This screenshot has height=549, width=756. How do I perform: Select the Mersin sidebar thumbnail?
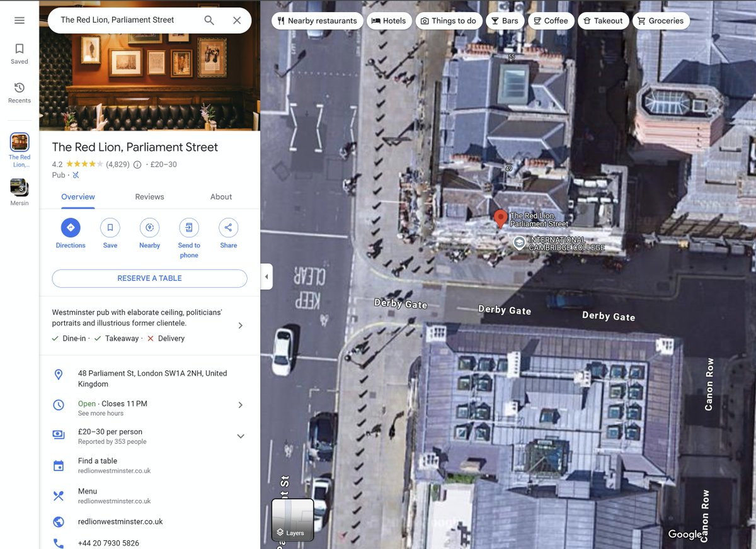(x=20, y=188)
